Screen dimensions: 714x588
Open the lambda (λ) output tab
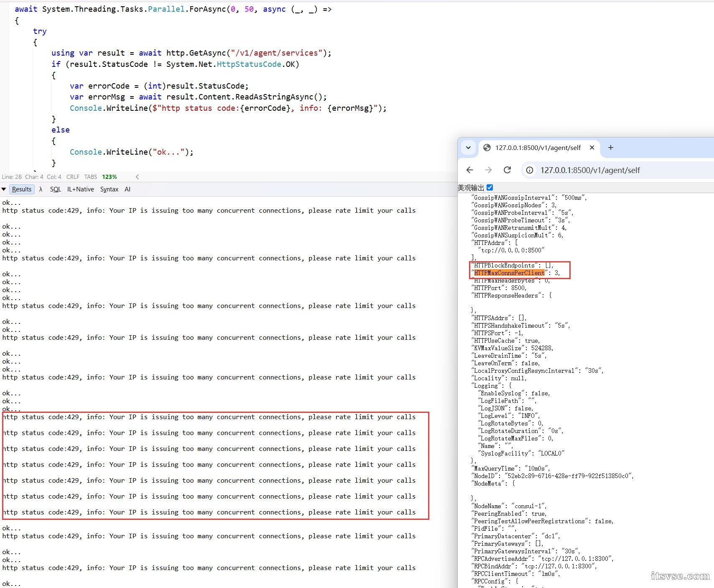tap(41, 189)
